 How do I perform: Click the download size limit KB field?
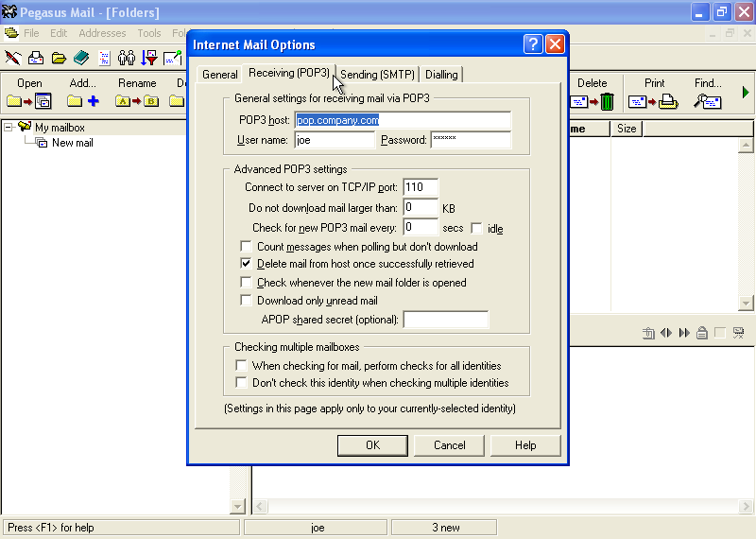pyautogui.click(x=421, y=207)
